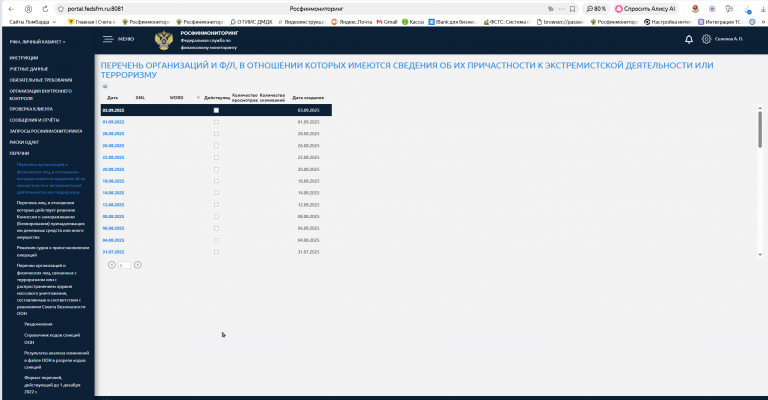Open Видеоинструкции bookmark
The height and width of the screenshot is (400, 768).
click(x=302, y=22)
